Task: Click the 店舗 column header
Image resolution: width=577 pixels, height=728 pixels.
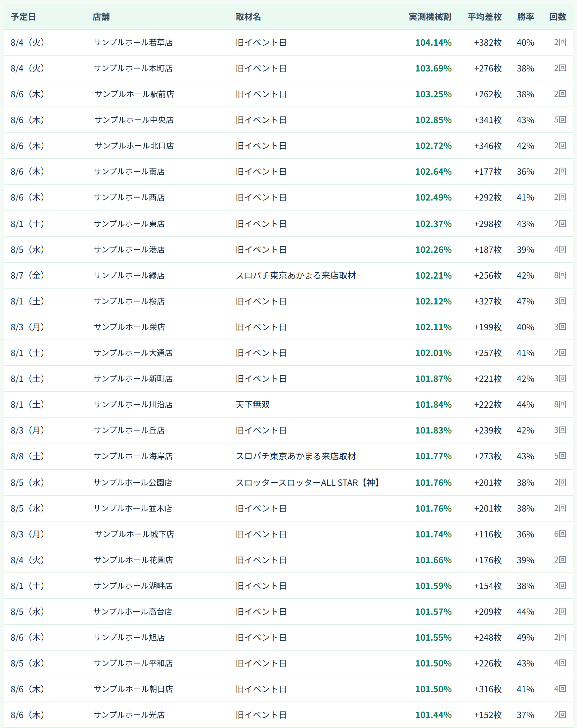Action: 101,17
